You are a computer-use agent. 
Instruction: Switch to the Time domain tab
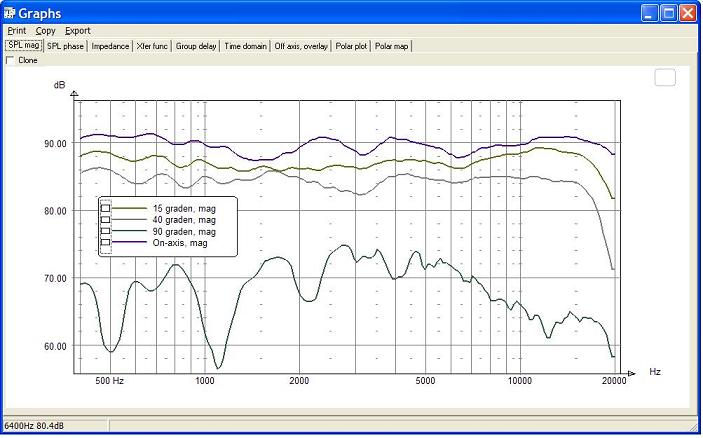(245, 46)
